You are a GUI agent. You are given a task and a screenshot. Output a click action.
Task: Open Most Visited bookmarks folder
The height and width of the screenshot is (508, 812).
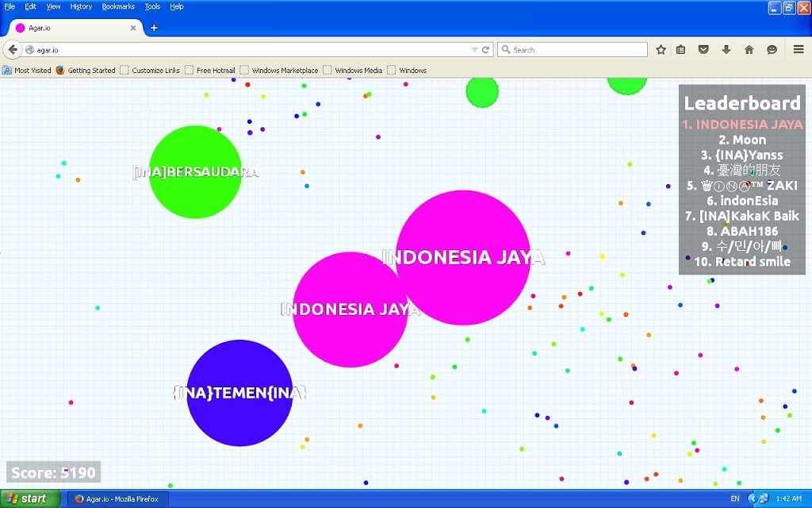[x=27, y=70]
